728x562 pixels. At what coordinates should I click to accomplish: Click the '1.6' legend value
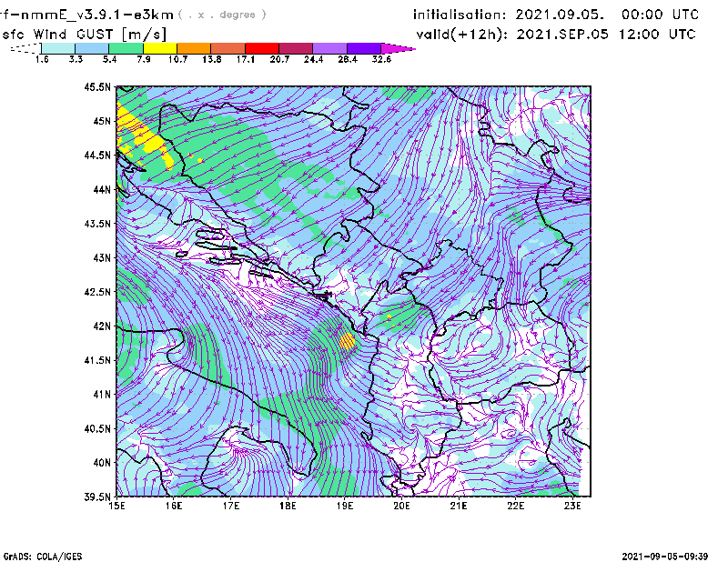click(x=42, y=59)
